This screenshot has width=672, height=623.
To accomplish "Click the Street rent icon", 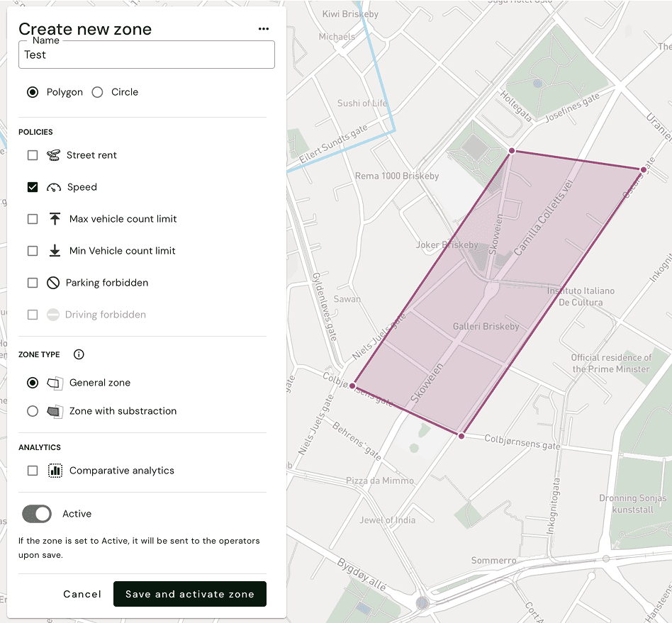I will (54, 155).
